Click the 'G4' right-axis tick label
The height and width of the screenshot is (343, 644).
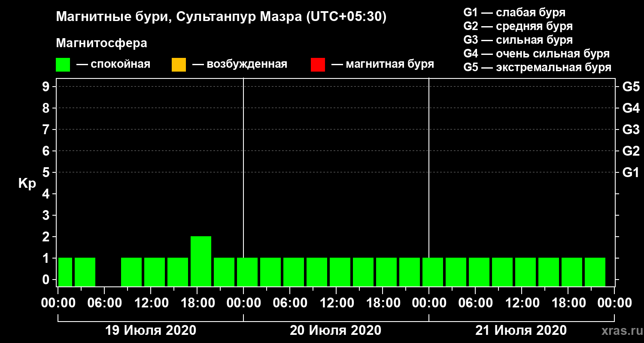631,108
